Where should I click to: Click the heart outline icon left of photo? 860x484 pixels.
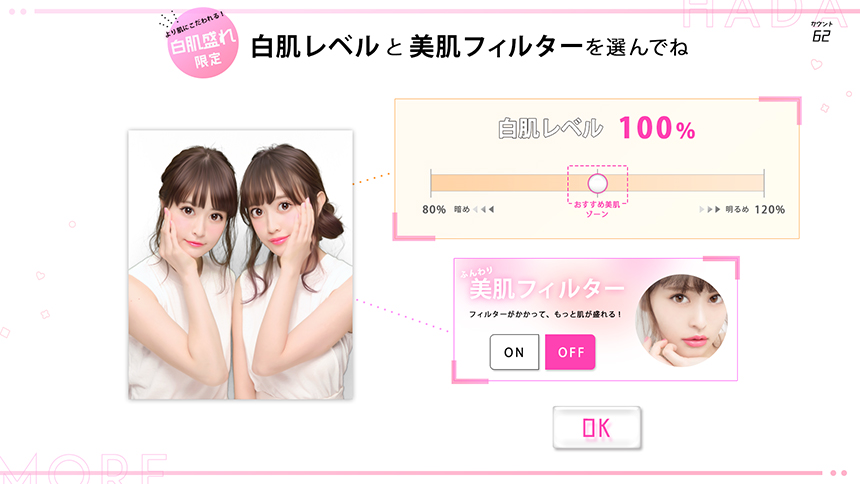tap(40, 275)
